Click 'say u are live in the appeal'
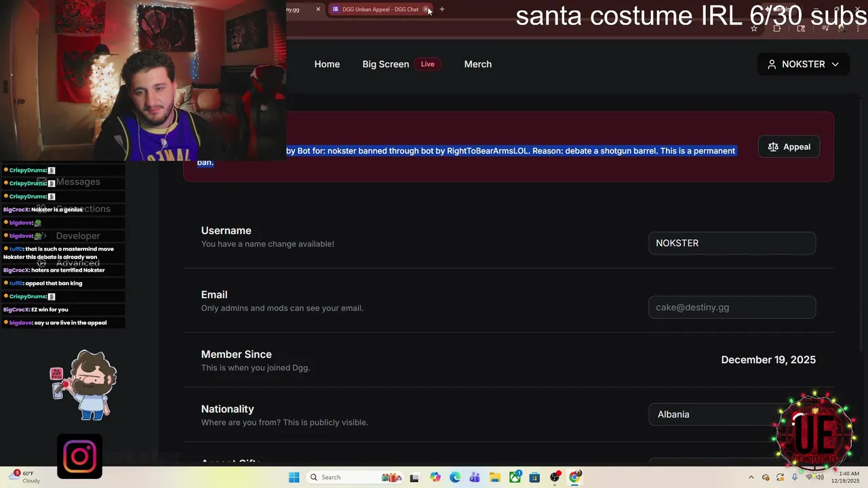Screen dimensions: 868x488 point(71,323)
